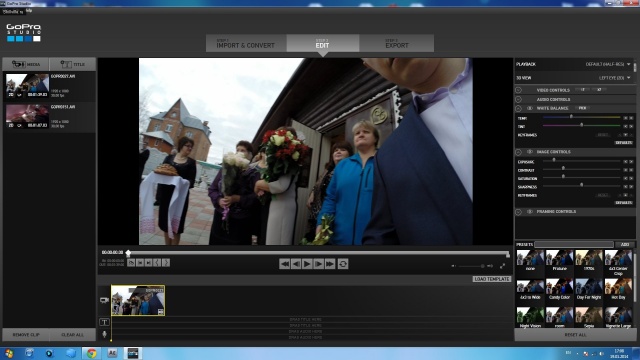Switch to the Media tab

pyautogui.click(x=26, y=64)
